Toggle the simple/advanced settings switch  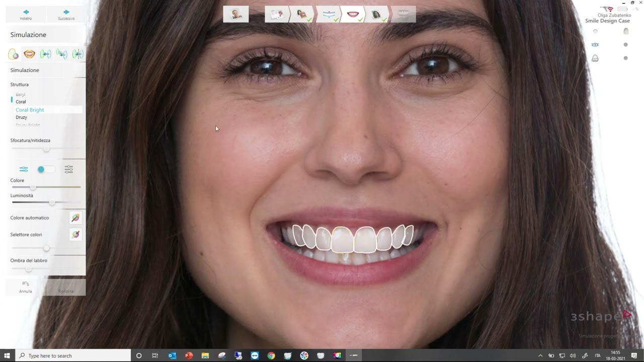click(46, 169)
